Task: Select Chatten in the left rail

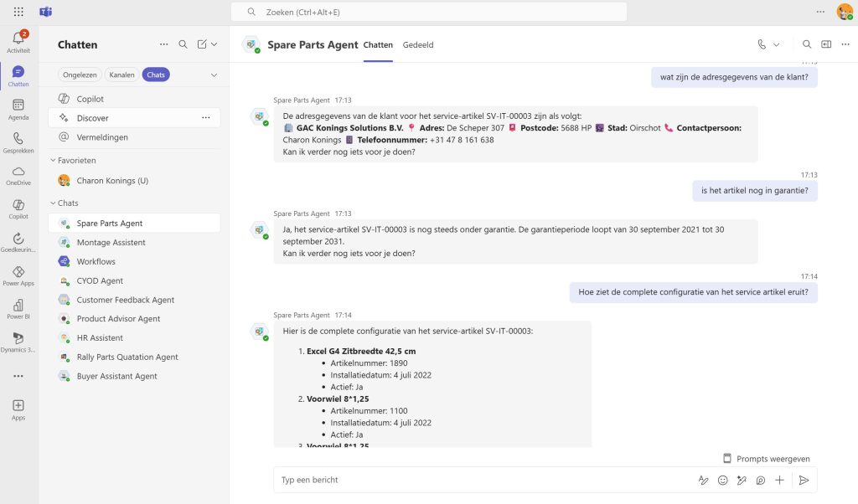Action: pyautogui.click(x=18, y=76)
